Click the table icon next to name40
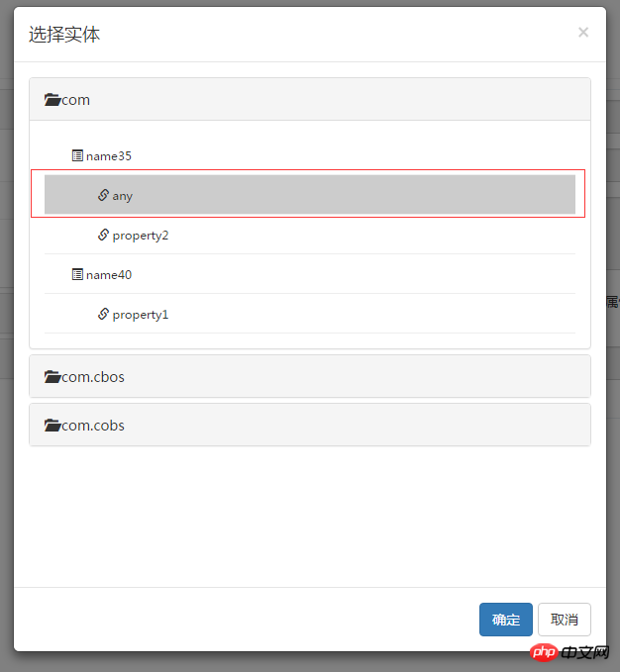This screenshot has height=672, width=620. (77, 274)
